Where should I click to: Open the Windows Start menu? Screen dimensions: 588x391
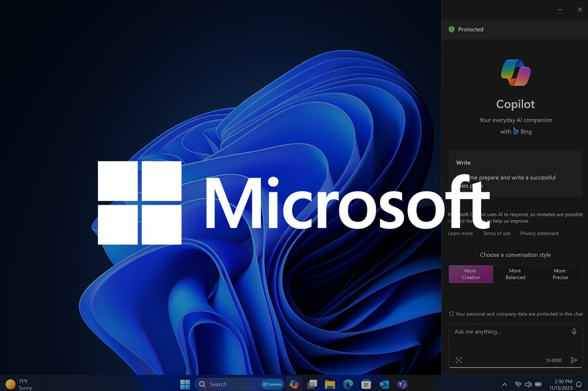[185, 384]
